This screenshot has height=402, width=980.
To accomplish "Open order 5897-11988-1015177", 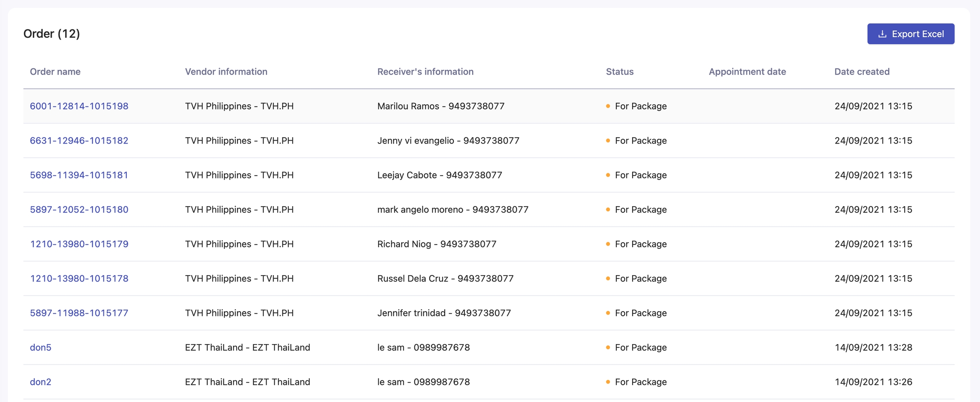I will pyautogui.click(x=79, y=313).
